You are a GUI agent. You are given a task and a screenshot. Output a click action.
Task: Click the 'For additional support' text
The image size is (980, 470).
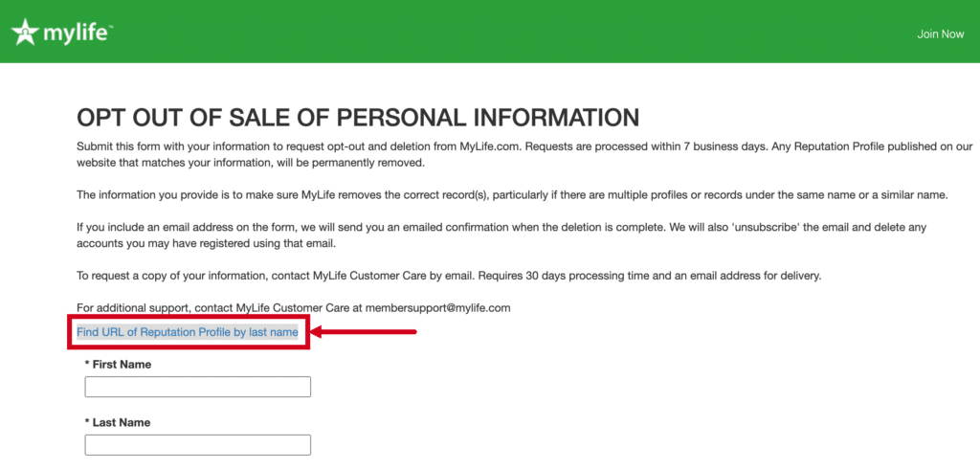(x=220, y=307)
